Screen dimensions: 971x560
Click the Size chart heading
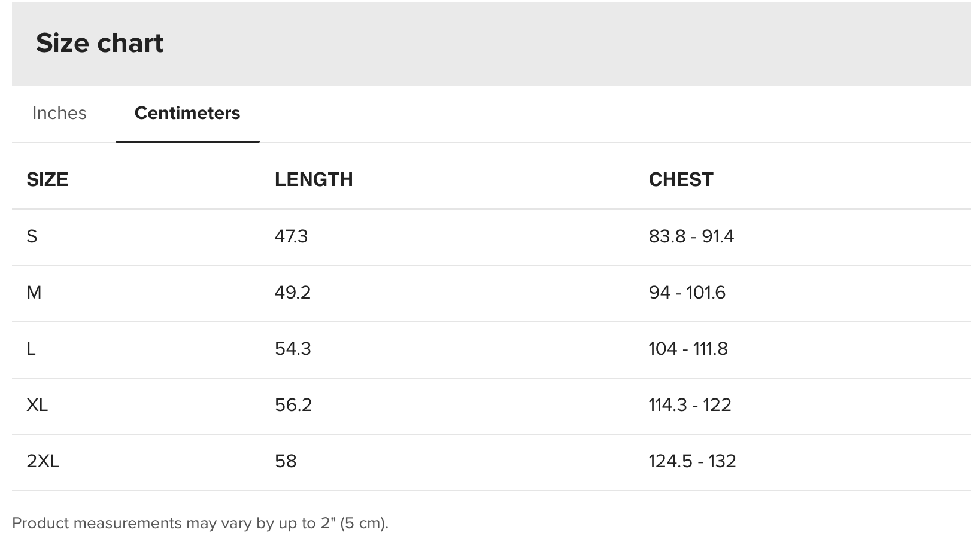point(99,43)
